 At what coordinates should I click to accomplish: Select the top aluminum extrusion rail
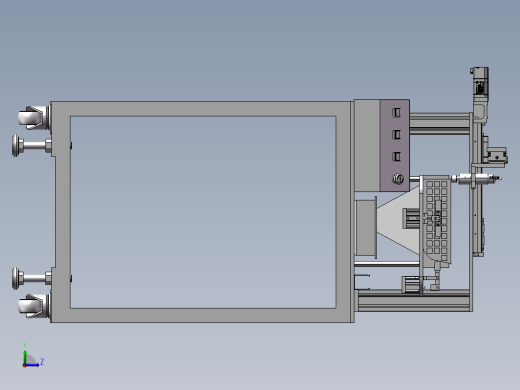440,124
